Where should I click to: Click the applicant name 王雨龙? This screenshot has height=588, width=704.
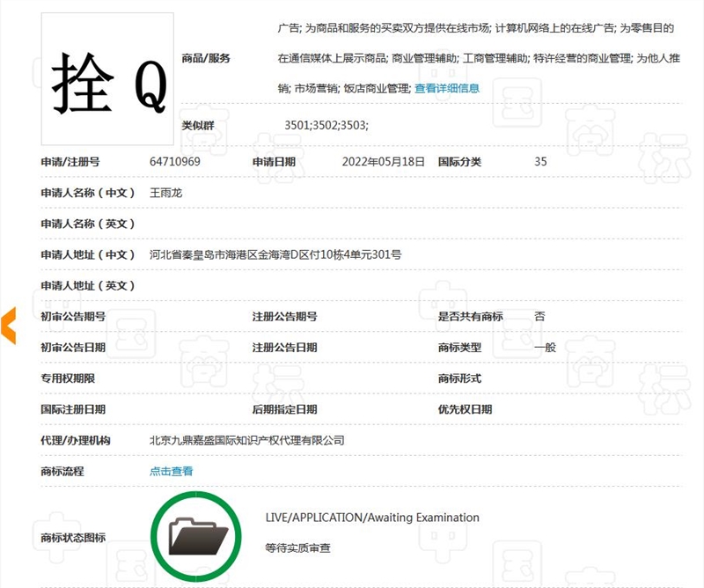click(x=167, y=192)
